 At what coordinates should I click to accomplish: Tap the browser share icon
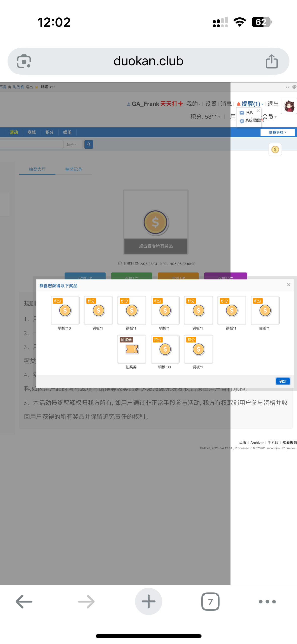pos(272,61)
